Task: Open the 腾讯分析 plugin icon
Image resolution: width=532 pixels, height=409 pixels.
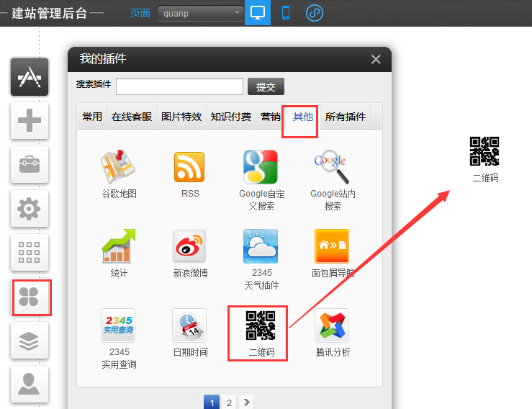Action: pyautogui.click(x=332, y=326)
